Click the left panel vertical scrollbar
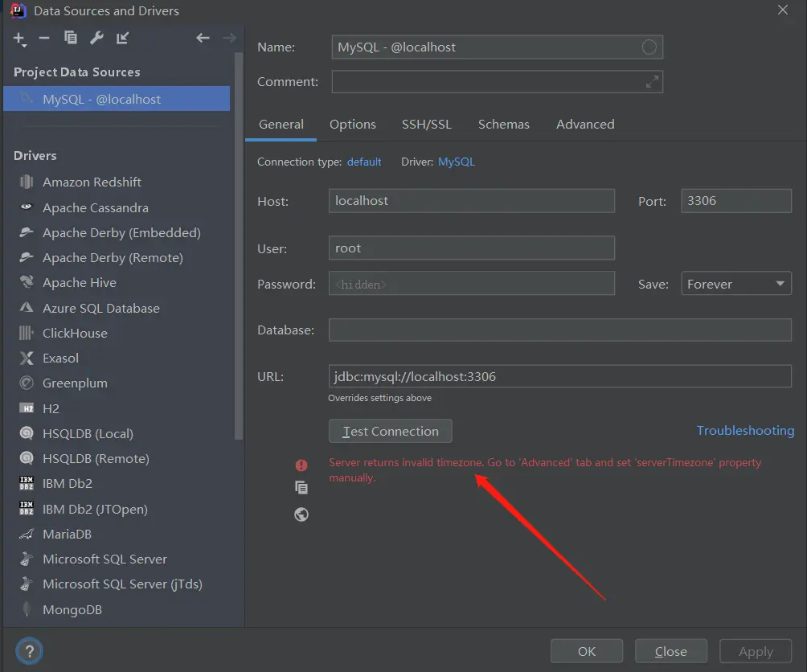 pos(238,247)
